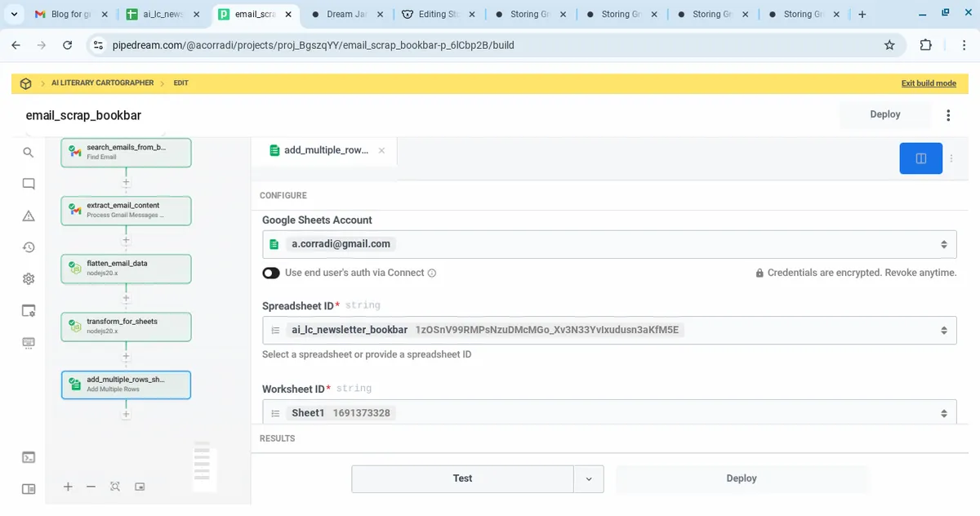This screenshot has width=980, height=516.
Task: Open the Google Sheets Account dropdown
Action: click(608, 244)
